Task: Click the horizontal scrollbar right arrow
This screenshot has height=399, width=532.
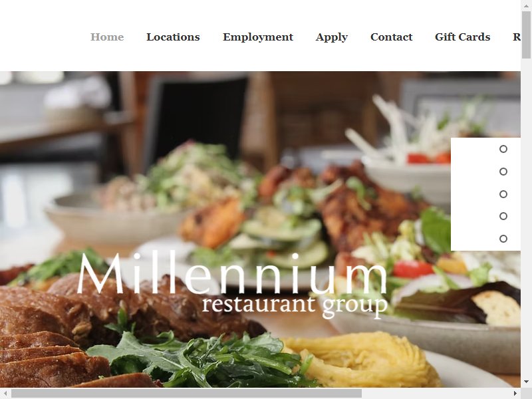Action: (515, 394)
